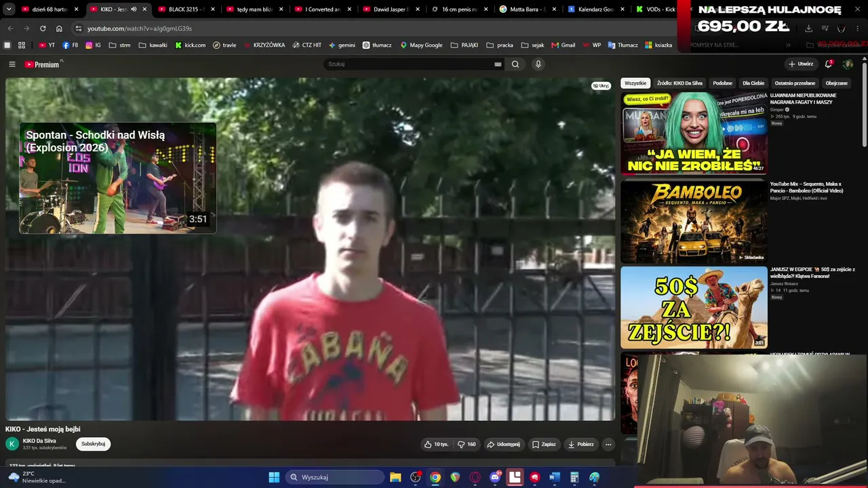Subscribe with the Subskrybuj button
868x488 pixels.
click(93, 444)
